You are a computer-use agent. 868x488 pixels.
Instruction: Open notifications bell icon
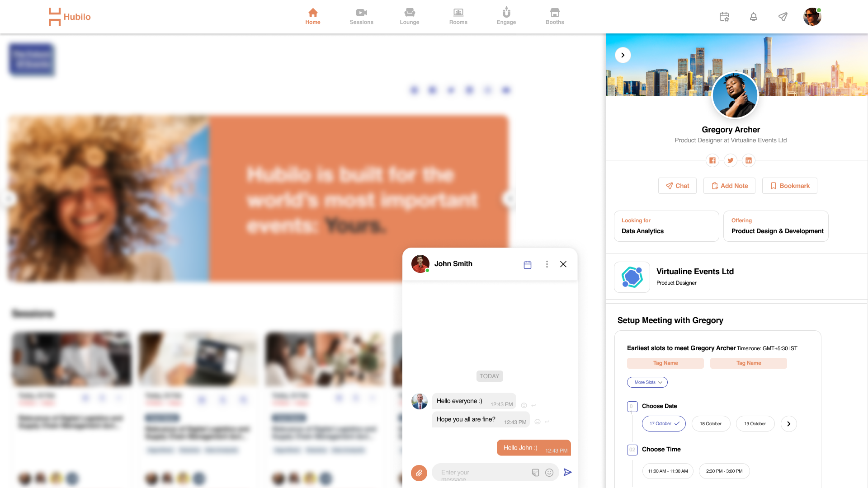[754, 17]
